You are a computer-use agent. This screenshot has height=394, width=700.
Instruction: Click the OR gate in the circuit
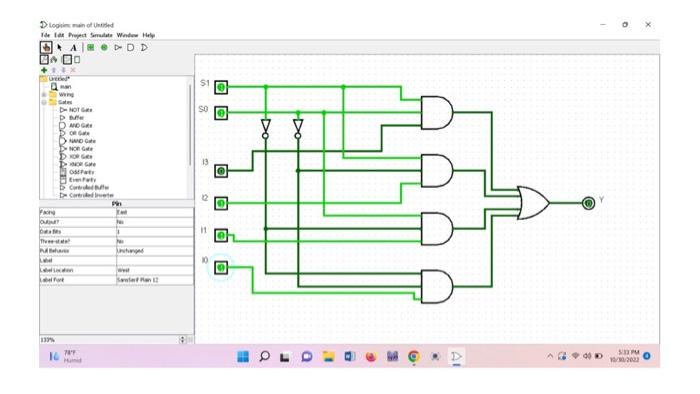[533, 203]
